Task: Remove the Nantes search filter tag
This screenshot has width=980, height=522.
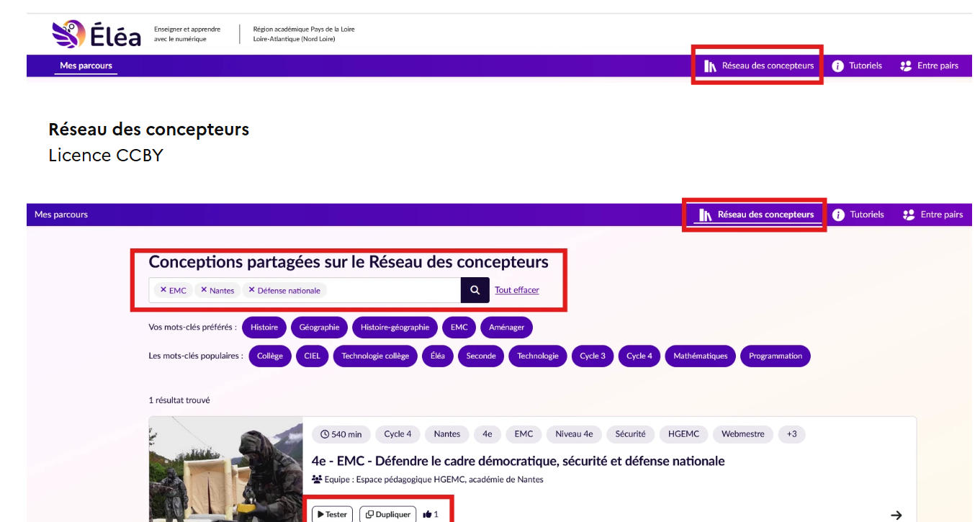Action: (x=204, y=290)
